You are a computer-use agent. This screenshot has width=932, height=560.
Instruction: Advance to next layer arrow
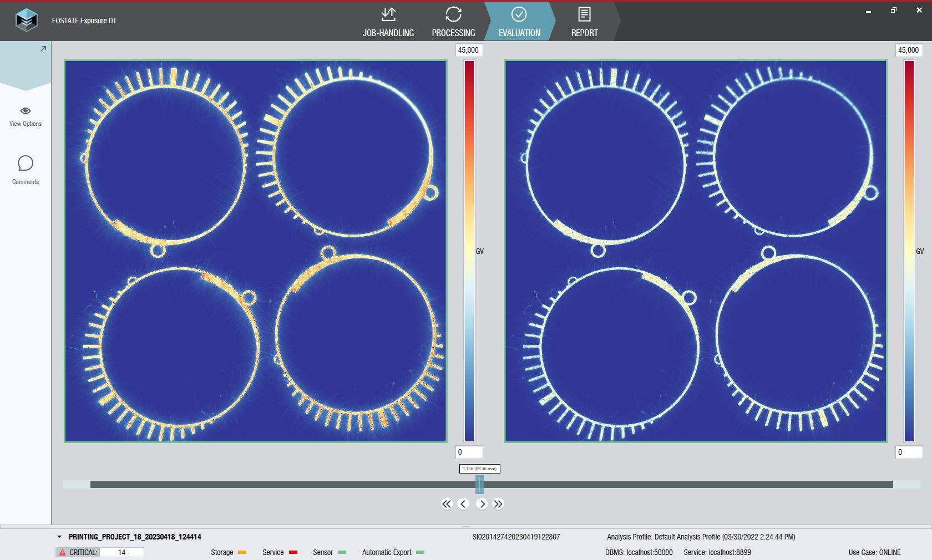tap(482, 504)
